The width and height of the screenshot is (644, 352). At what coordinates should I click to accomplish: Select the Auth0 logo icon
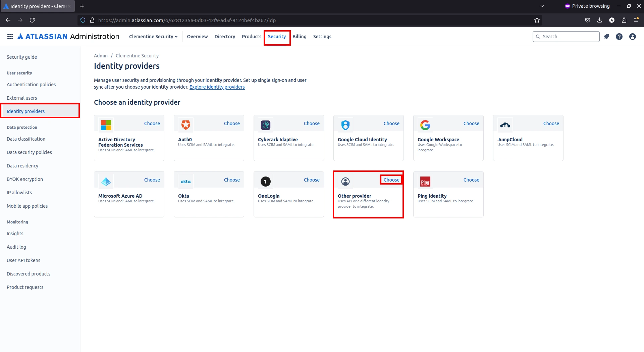tap(185, 125)
